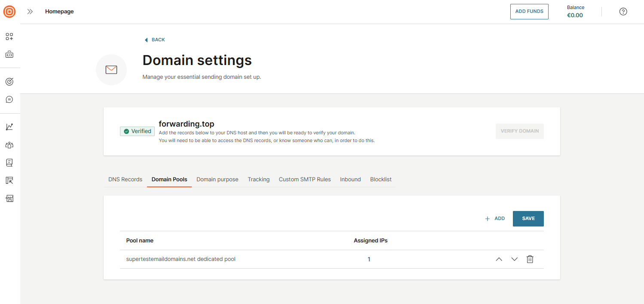644x304 pixels.
Task: Open the Custom SMTP Rules tab
Action: click(x=305, y=179)
